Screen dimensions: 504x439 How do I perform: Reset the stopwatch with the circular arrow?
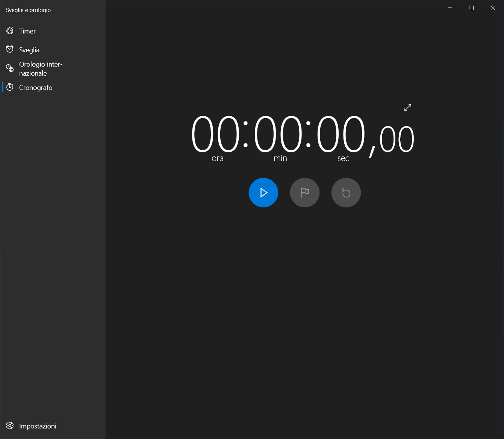[x=346, y=193]
